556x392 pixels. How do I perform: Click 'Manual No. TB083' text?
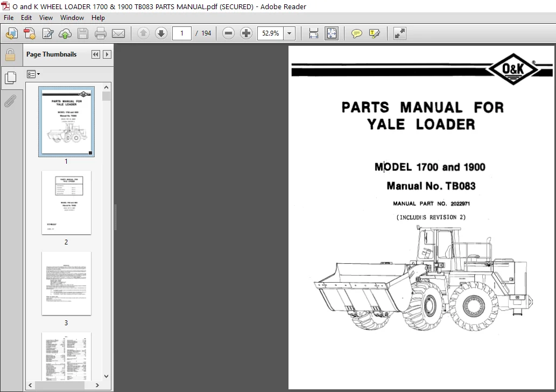tap(431, 186)
